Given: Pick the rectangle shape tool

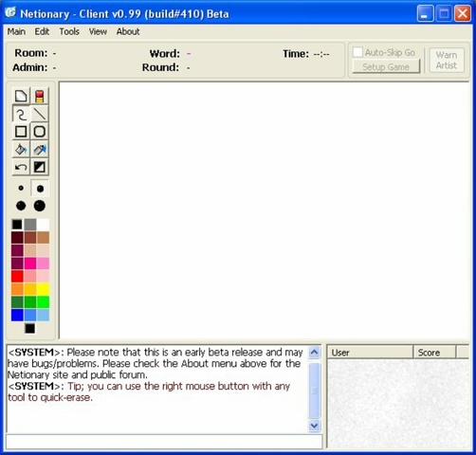Looking at the screenshot, I should 21,132.
